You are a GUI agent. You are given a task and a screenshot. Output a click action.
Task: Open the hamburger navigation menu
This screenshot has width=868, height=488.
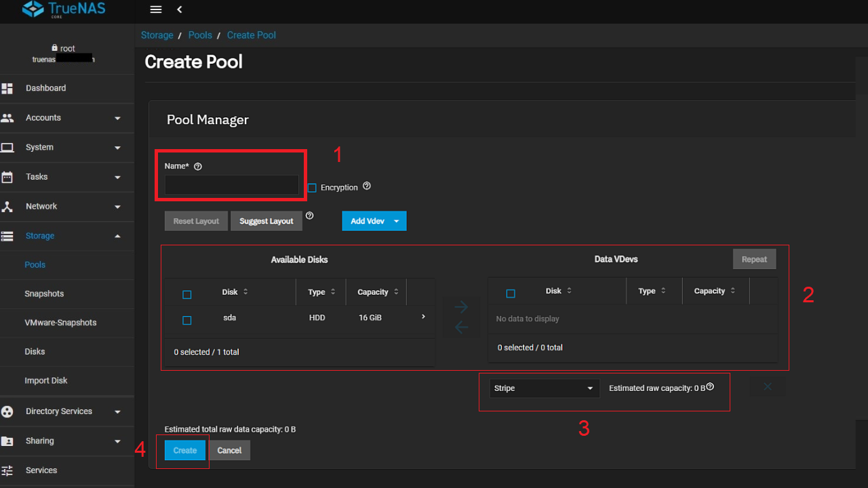click(x=155, y=9)
